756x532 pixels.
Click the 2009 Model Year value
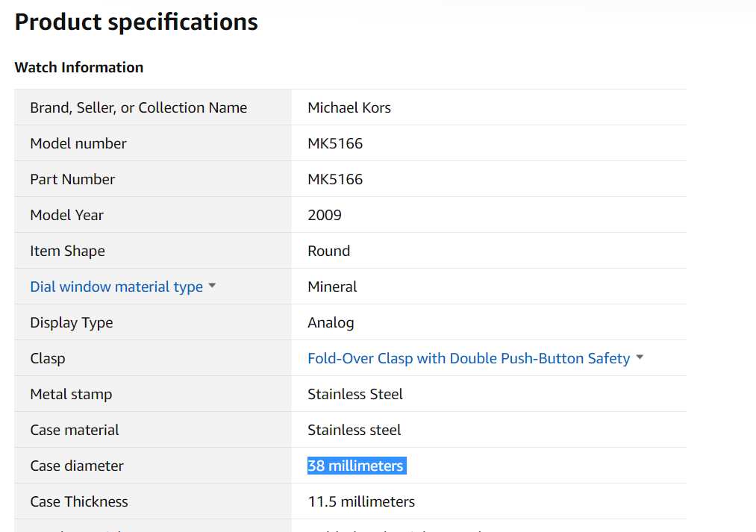click(x=325, y=215)
